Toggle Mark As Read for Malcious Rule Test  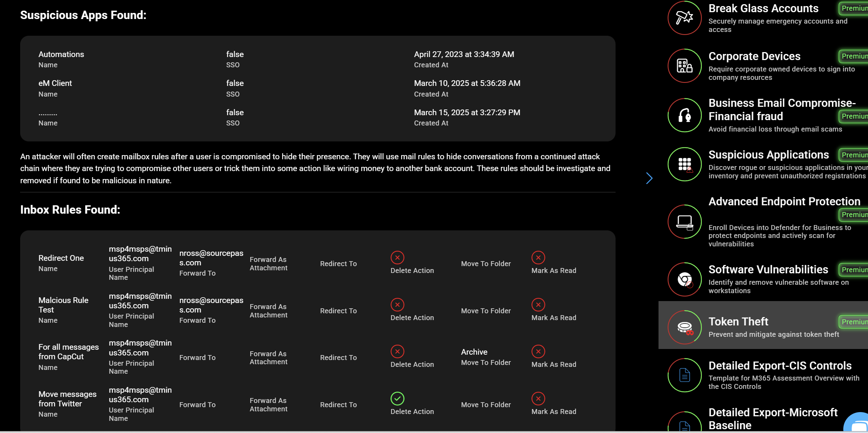click(x=538, y=305)
